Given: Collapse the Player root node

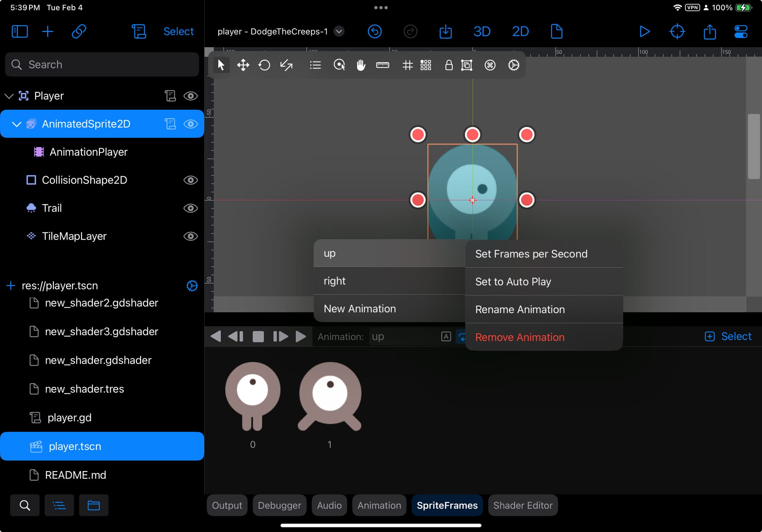Looking at the screenshot, I should coord(9,96).
